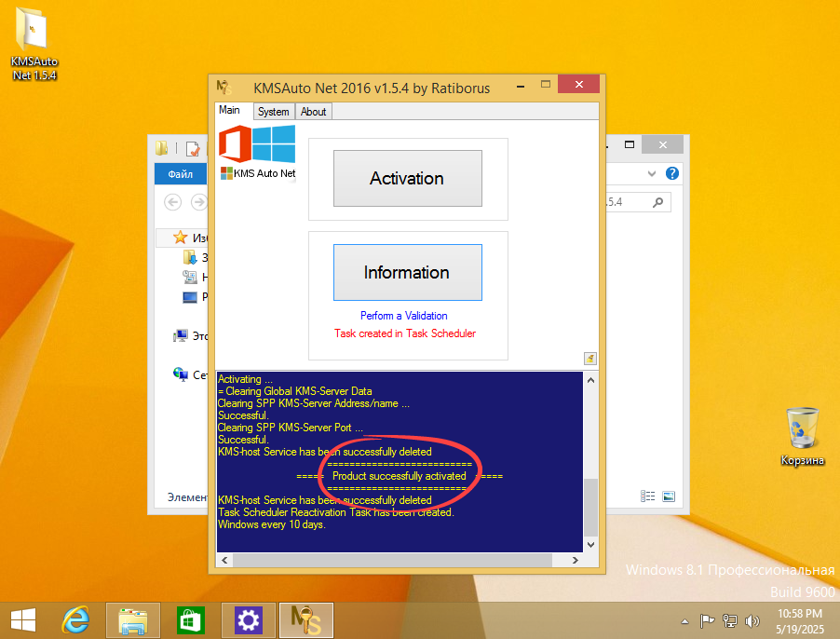Screen dimensions: 840x639
Task: Click the volume speaker icon in system tray
Action: tap(752, 621)
